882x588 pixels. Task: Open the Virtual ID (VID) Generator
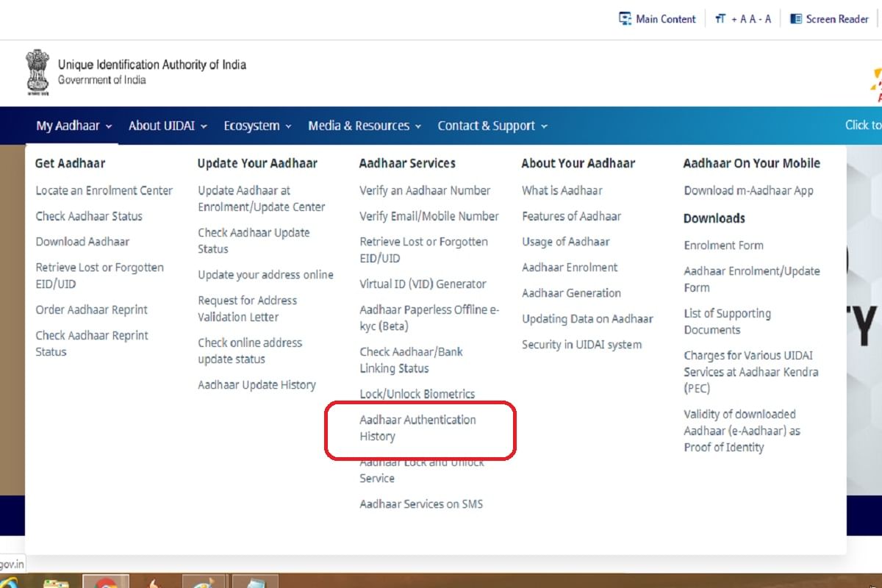(x=423, y=284)
